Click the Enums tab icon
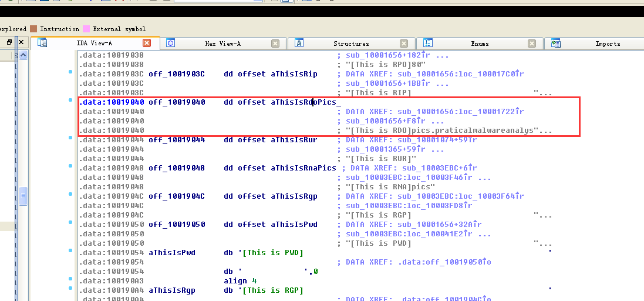 [428, 43]
